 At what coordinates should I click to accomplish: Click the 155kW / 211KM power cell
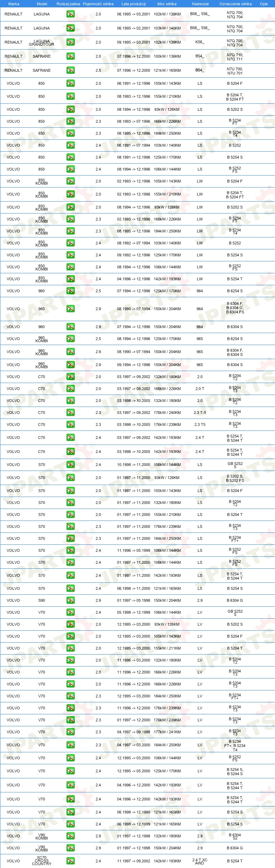tap(167, 648)
